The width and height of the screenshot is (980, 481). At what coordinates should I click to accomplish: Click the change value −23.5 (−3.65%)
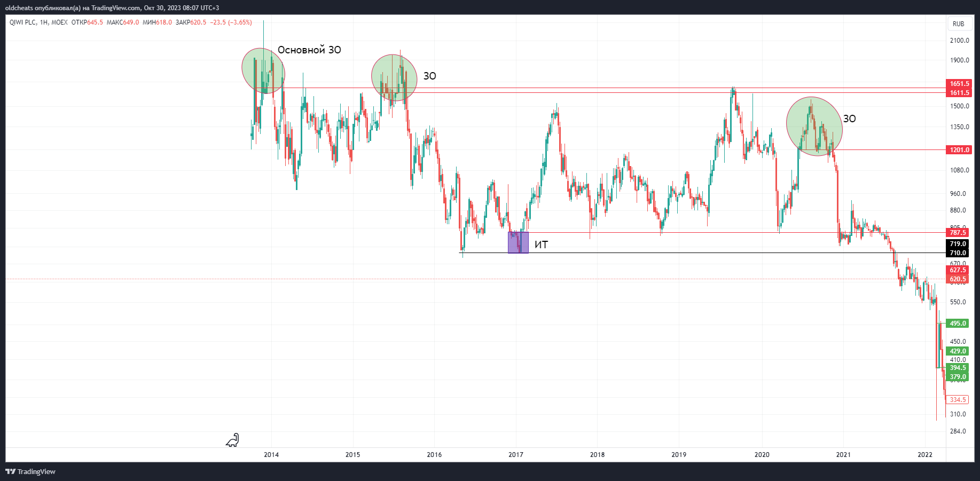tap(231, 22)
